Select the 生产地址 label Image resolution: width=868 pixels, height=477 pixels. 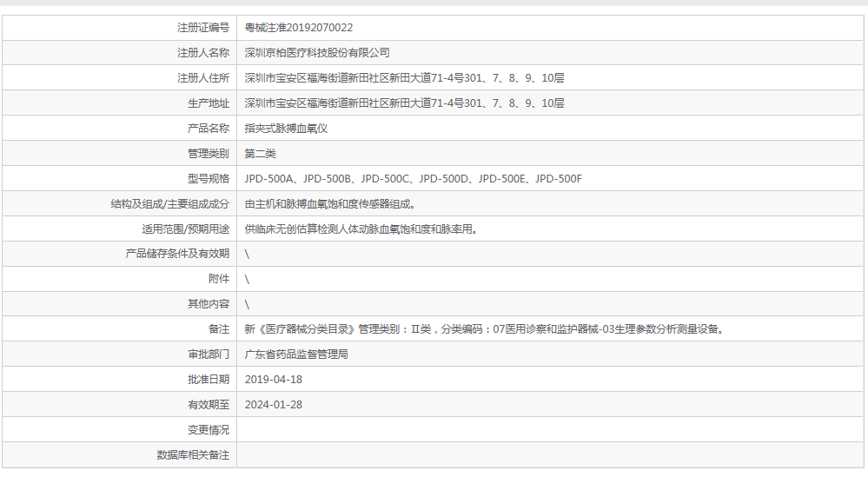(x=209, y=103)
